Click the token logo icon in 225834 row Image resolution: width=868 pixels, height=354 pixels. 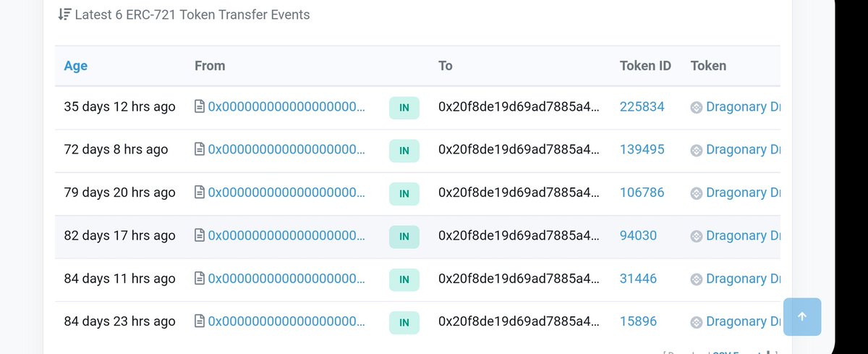click(697, 108)
